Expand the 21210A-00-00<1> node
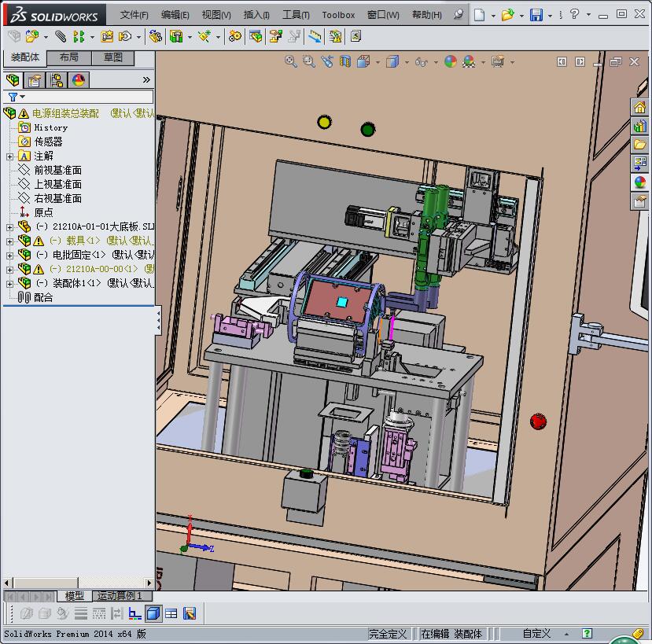 (x=9, y=270)
